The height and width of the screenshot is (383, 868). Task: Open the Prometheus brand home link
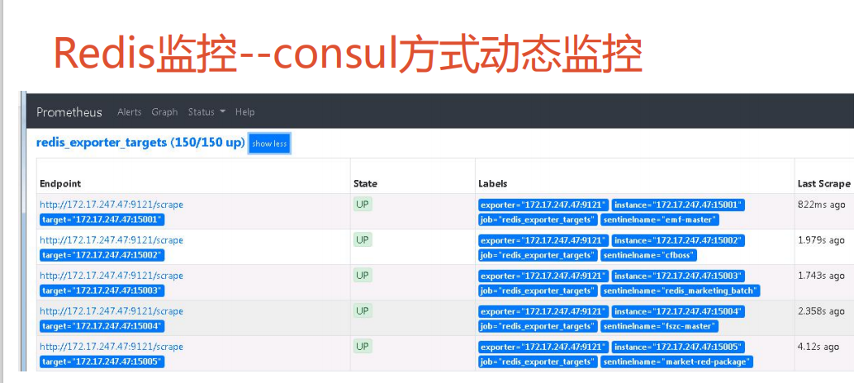pyautogui.click(x=69, y=112)
